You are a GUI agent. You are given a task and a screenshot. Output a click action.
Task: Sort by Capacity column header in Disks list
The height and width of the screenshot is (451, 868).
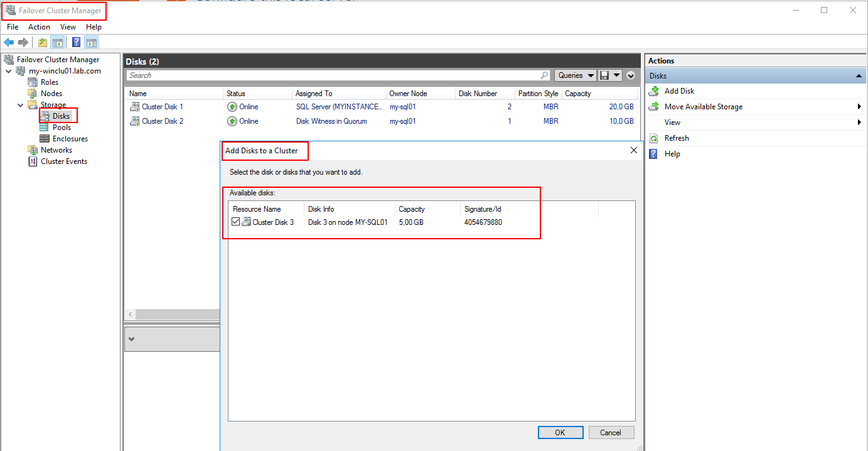pyautogui.click(x=599, y=94)
